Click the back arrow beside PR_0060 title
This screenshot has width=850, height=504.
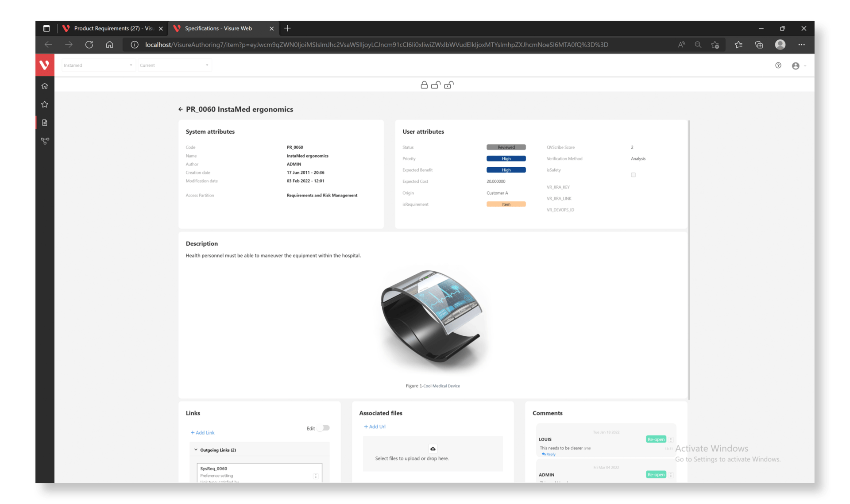coord(180,109)
